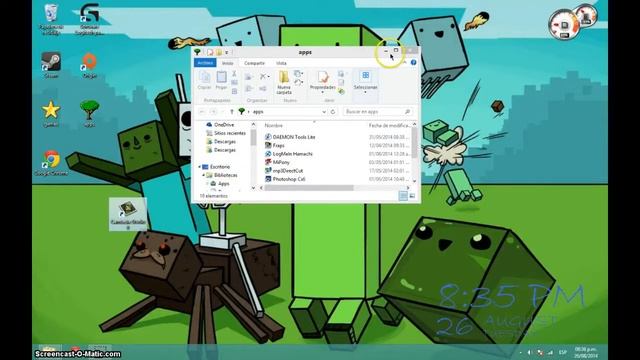640x360 pixels.
Task: Click the Explorer help question mark icon
Action: (413, 62)
